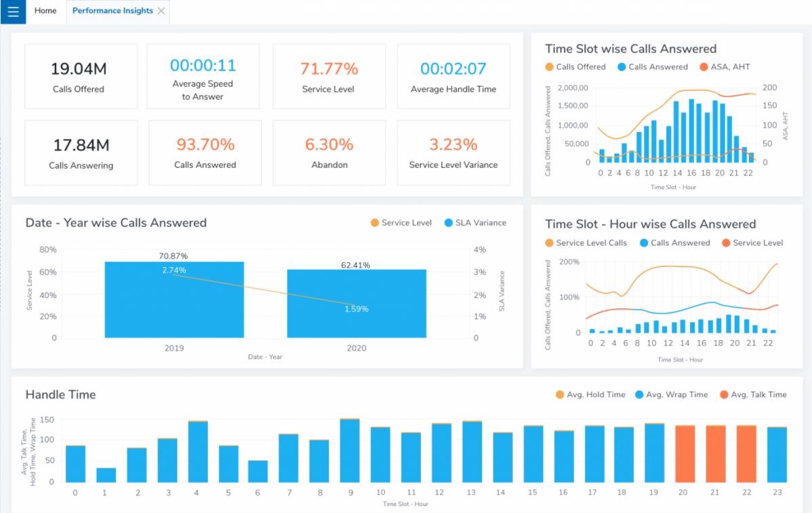This screenshot has width=812, height=513.
Task: Select the Average Handle Time card
Action: point(453,77)
